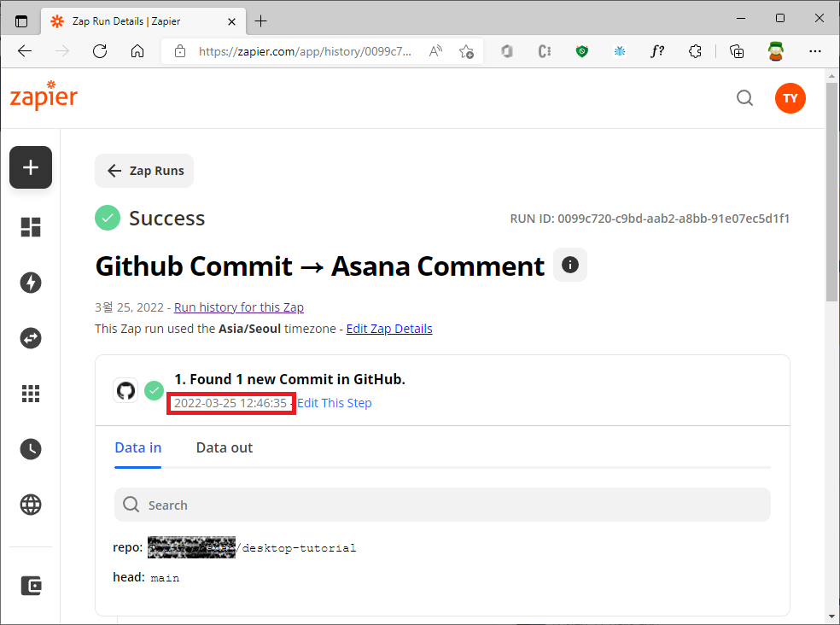The width and height of the screenshot is (840, 625).
Task: Click the scrollbar down arrow
Action: (831, 617)
